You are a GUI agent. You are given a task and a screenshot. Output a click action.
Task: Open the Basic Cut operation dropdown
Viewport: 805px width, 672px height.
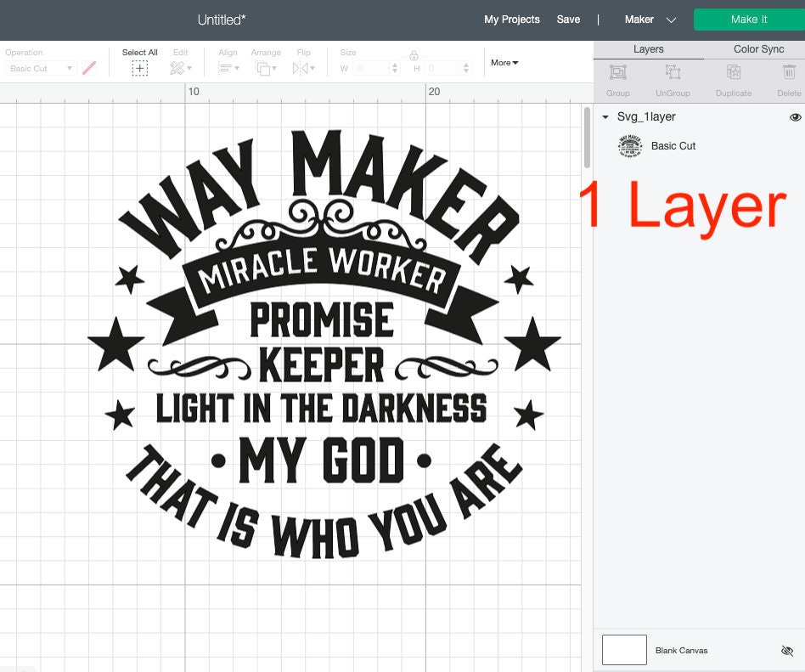tap(40, 68)
